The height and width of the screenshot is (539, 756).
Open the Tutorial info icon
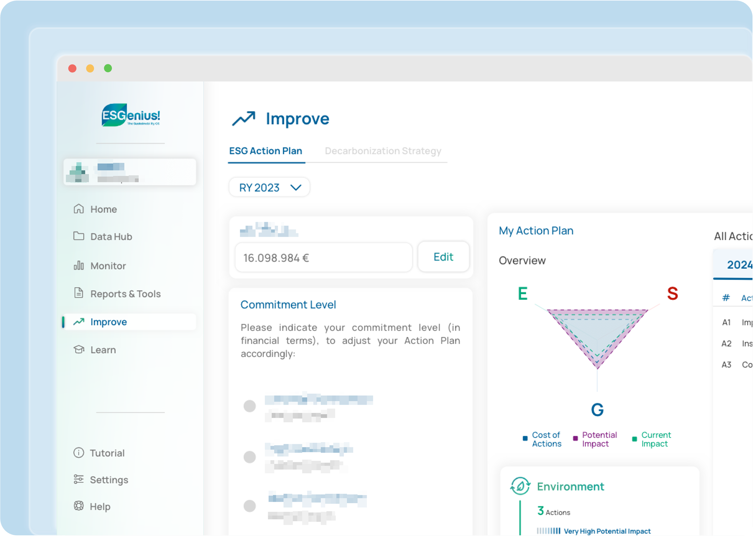click(78, 453)
